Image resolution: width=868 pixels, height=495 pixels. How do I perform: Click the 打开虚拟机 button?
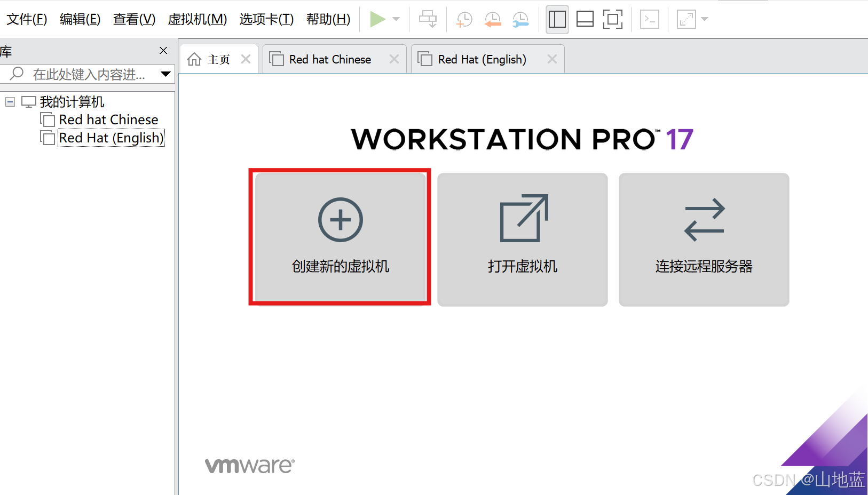pyautogui.click(x=523, y=239)
